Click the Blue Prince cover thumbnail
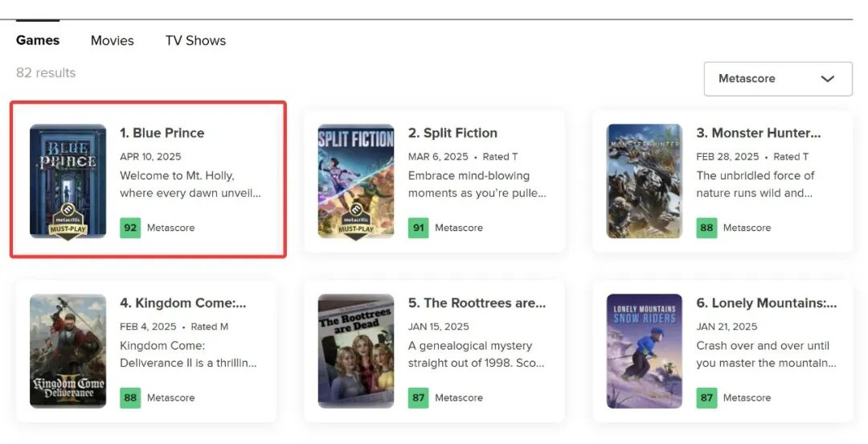 (68, 182)
